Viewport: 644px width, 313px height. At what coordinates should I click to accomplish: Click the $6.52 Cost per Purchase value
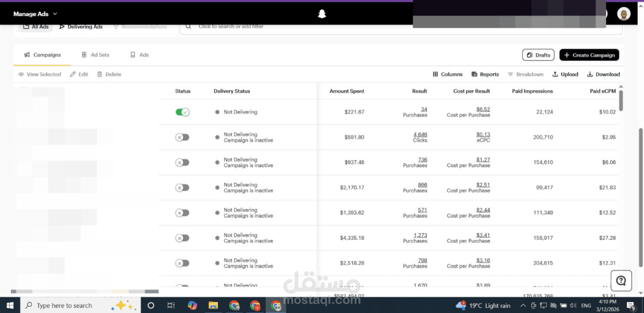(483, 109)
